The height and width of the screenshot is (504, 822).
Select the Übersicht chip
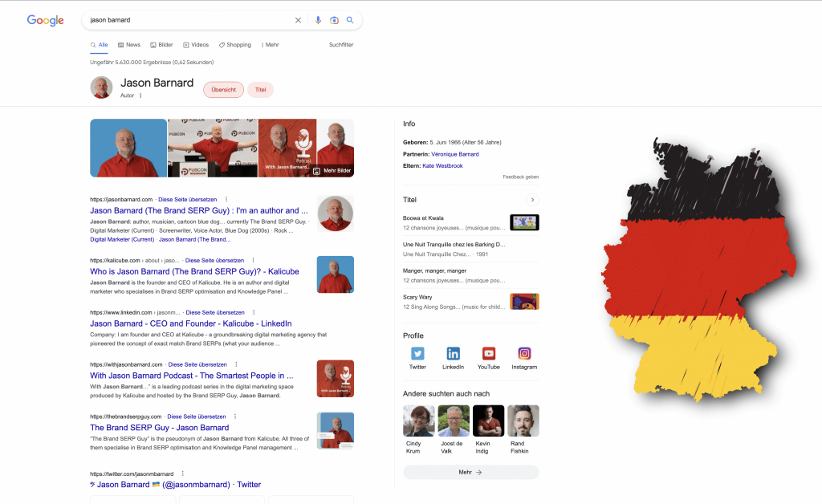[224, 90]
